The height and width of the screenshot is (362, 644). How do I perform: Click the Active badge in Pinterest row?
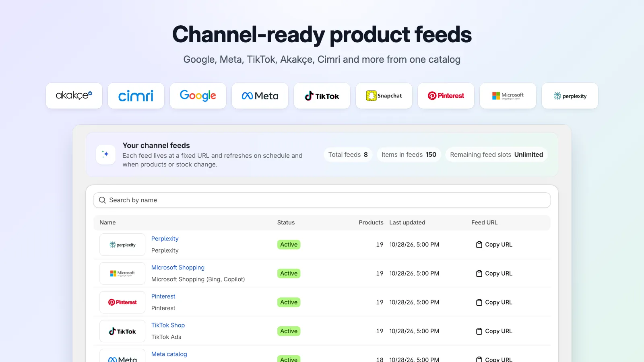(289, 302)
